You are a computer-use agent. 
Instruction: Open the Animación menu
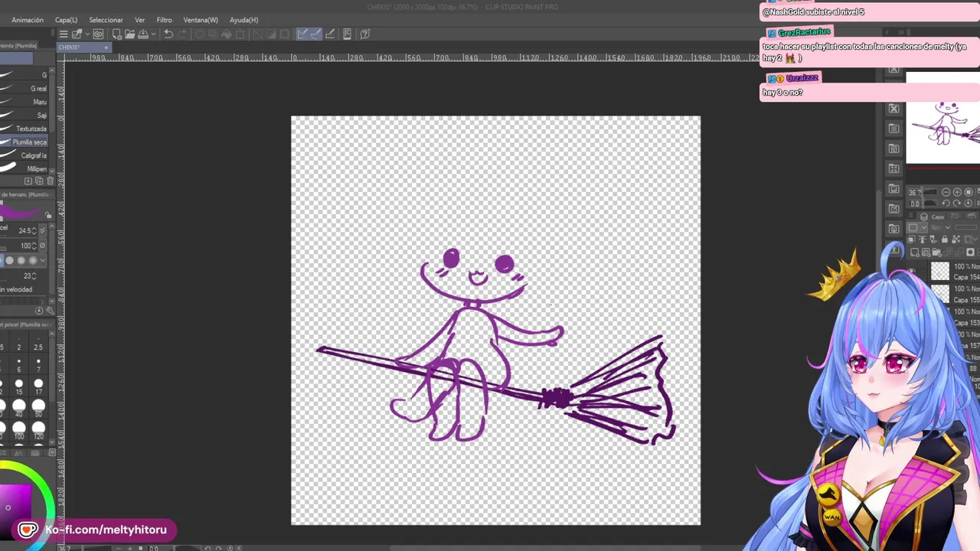(28, 20)
